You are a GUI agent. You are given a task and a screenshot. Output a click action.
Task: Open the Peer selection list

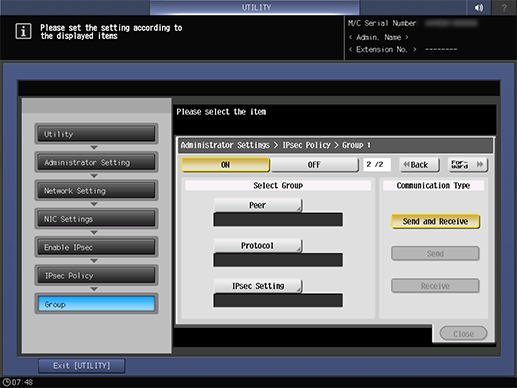tap(258, 205)
